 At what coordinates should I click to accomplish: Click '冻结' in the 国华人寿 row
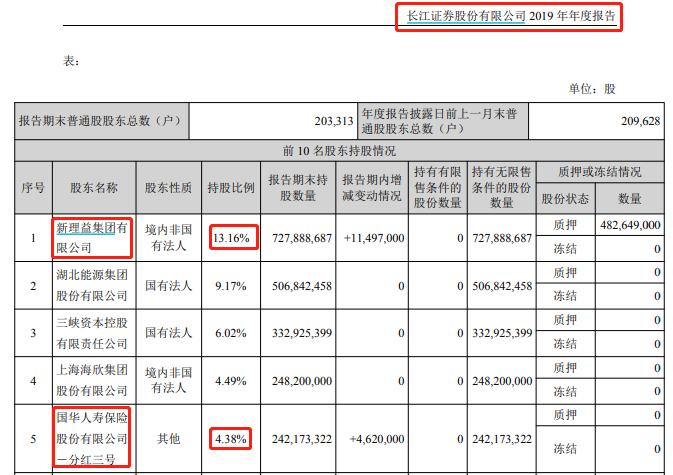click(x=565, y=449)
